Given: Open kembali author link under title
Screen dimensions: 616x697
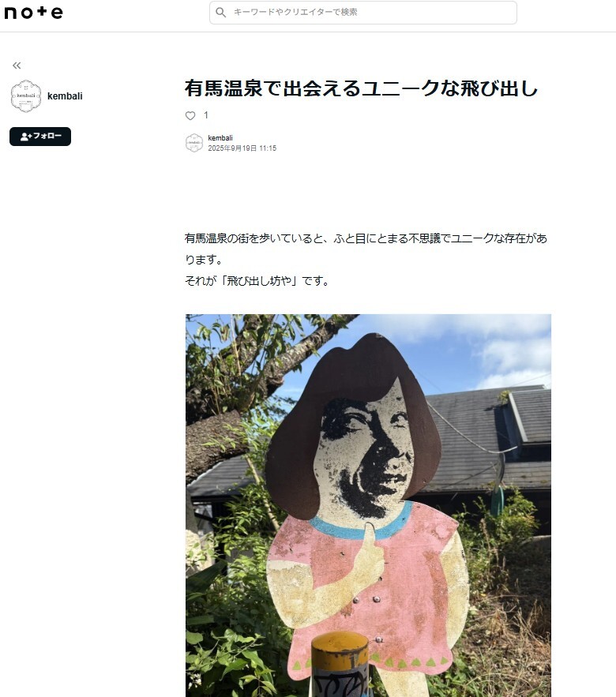Looking at the screenshot, I should point(220,138).
